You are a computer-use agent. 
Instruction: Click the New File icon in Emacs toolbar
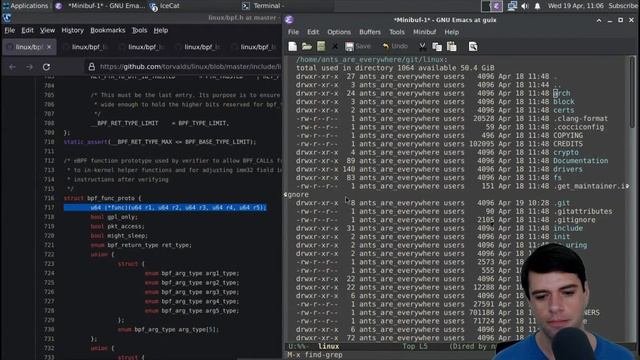(293, 47)
